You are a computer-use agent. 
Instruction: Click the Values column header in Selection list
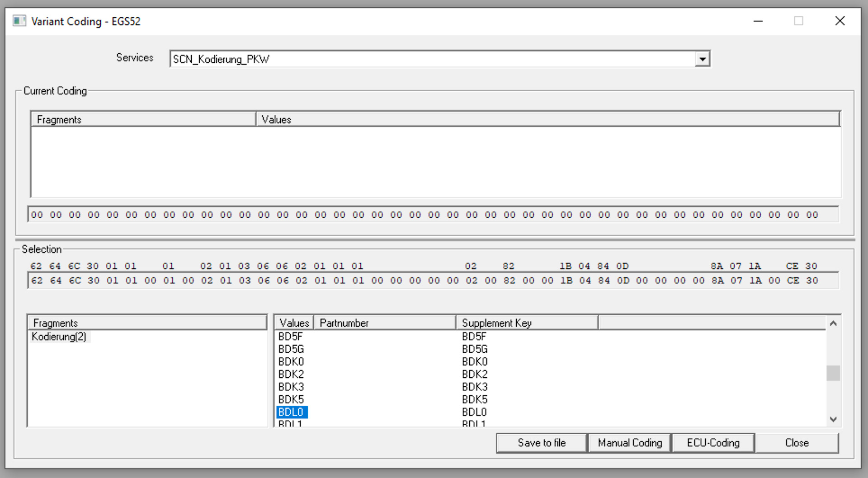pyautogui.click(x=294, y=323)
